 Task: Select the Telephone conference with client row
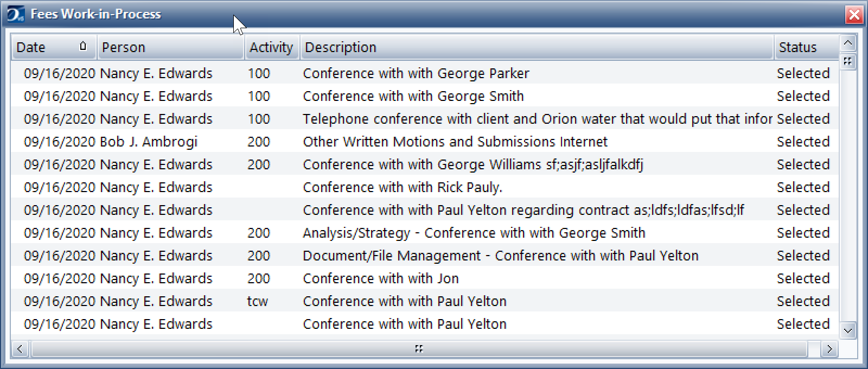point(425,119)
